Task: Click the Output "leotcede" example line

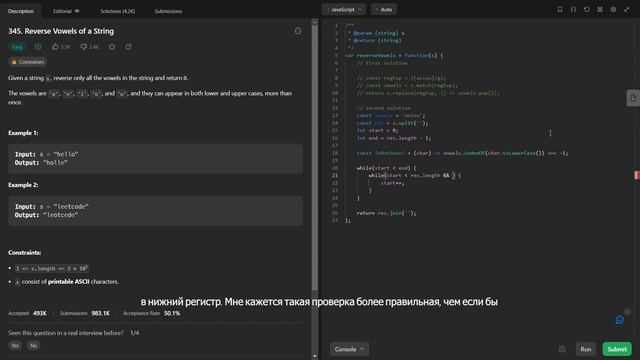Action: click(x=47, y=215)
